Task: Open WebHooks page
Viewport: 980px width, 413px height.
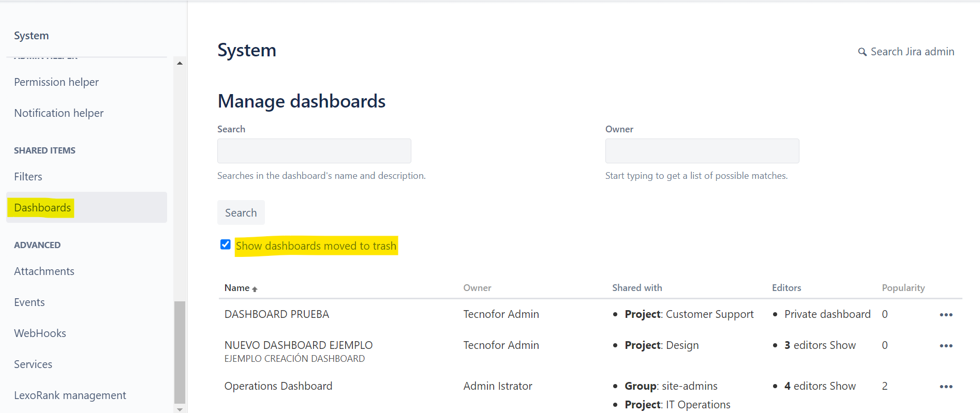Action: pos(40,333)
